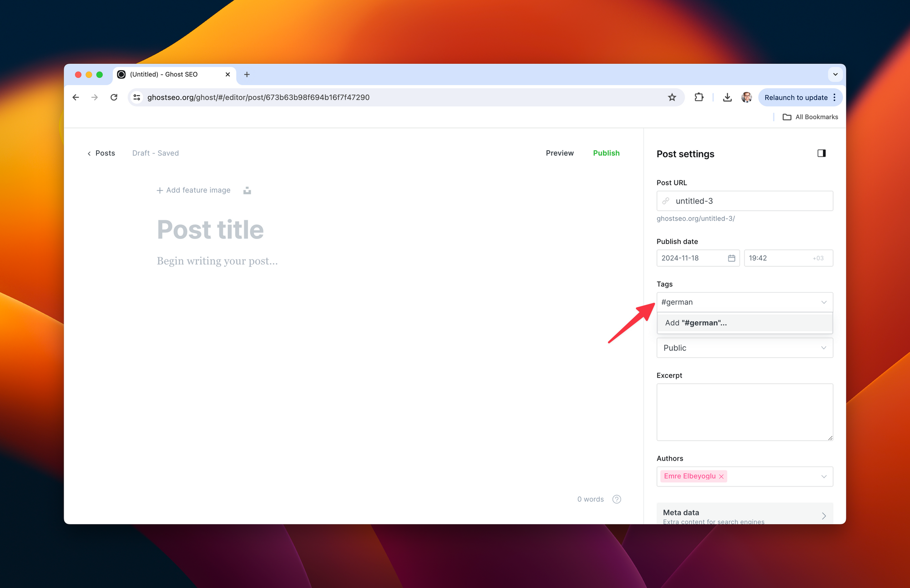Click the post settings panel toggle icon

point(822,154)
